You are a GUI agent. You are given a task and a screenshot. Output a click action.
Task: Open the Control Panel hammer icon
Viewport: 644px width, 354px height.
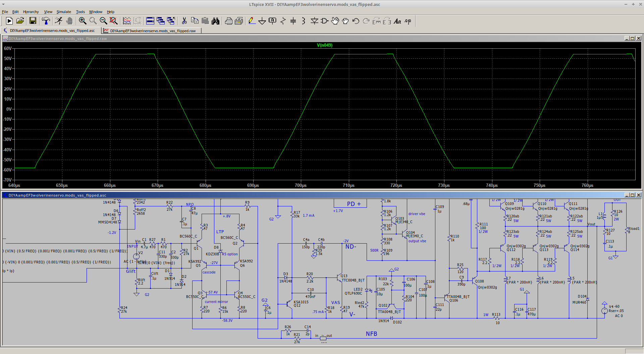coord(46,21)
